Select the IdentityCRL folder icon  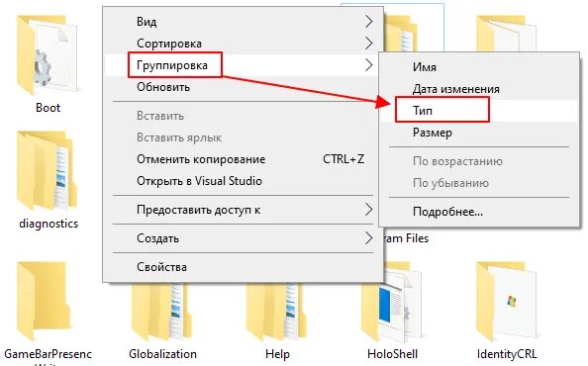pyautogui.click(x=506, y=302)
